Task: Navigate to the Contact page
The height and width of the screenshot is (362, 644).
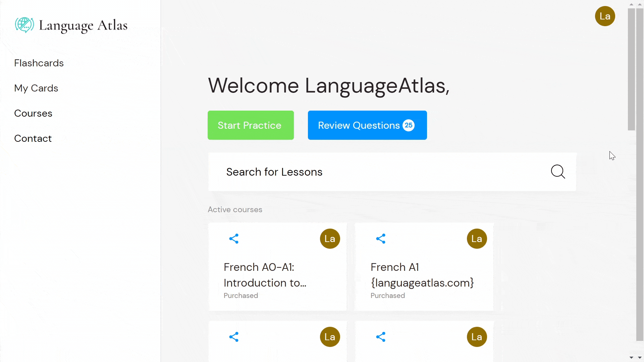Action: (x=33, y=138)
